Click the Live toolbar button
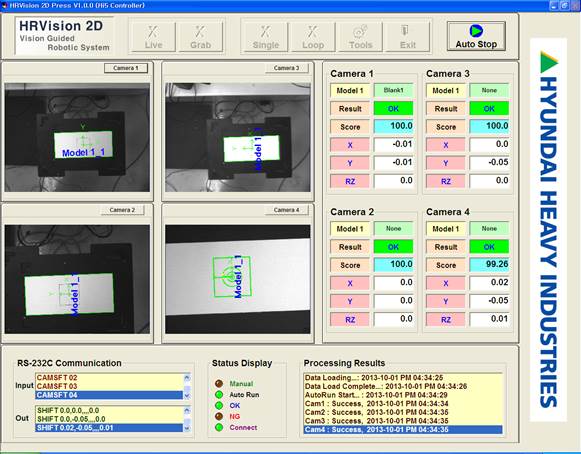Image resolution: width=581 pixels, height=454 pixels. coord(153,37)
